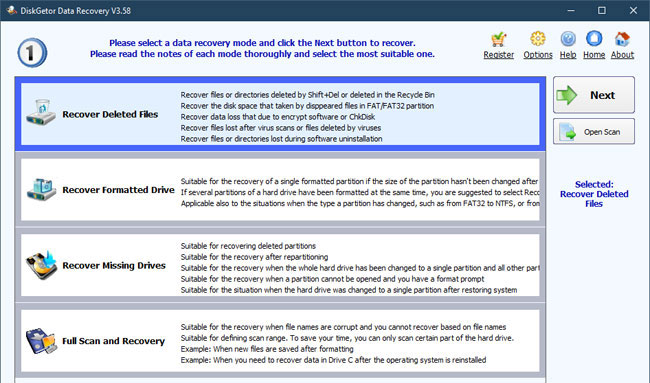Open the Help link
This screenshot has height=383, width=650.
(568, 55)
